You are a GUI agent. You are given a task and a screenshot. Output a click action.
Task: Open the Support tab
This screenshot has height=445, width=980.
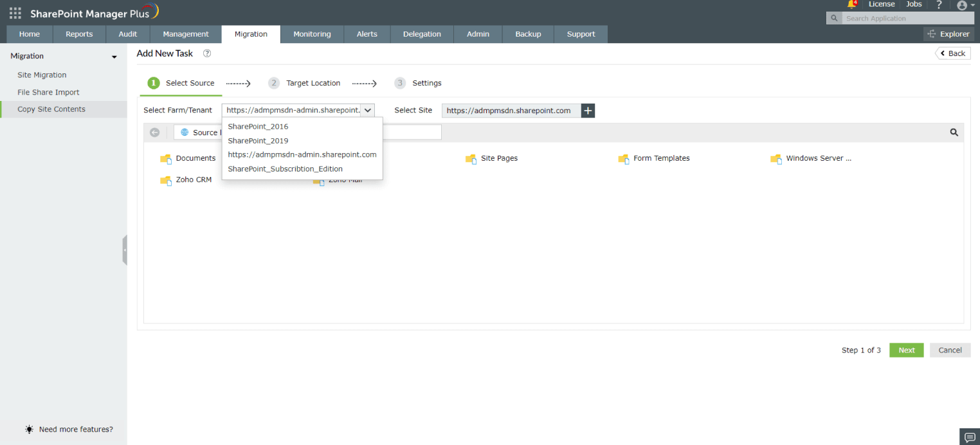[581, 34]
